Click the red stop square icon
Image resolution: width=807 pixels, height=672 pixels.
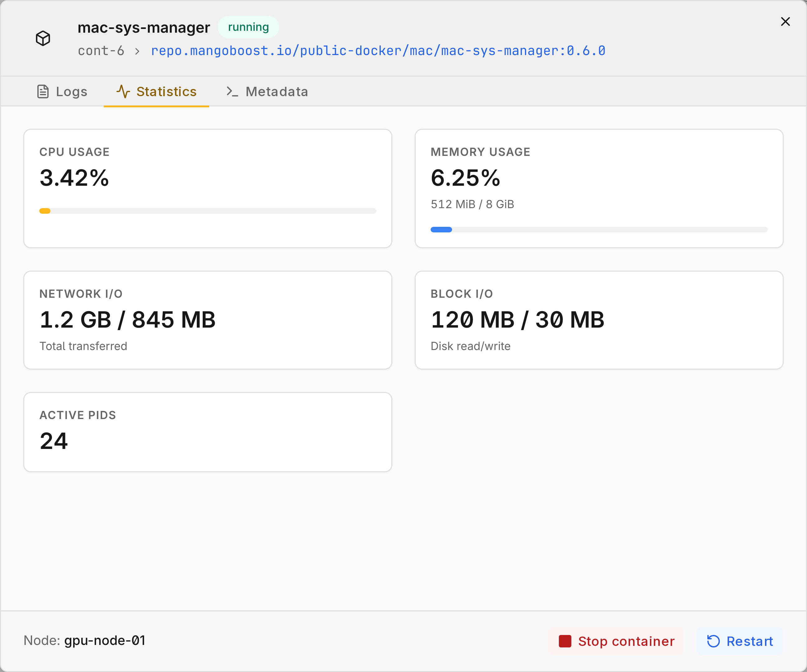pos(565,641)
